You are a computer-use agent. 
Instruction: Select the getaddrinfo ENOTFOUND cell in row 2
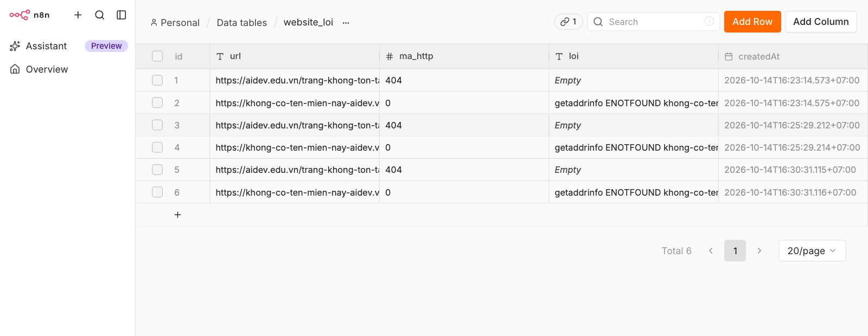(634, 102)
